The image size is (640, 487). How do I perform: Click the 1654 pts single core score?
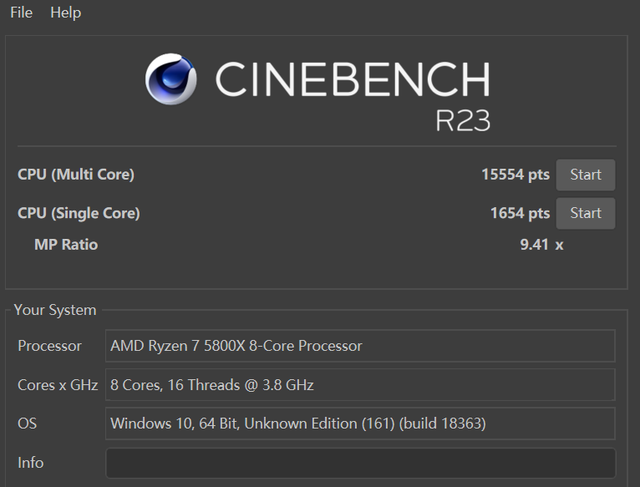(x=519, y=213)
